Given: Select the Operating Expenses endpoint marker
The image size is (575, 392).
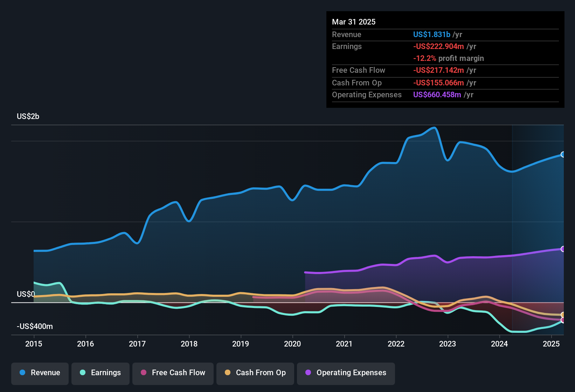Looking at the screenshot, I should tap(563, 248).
